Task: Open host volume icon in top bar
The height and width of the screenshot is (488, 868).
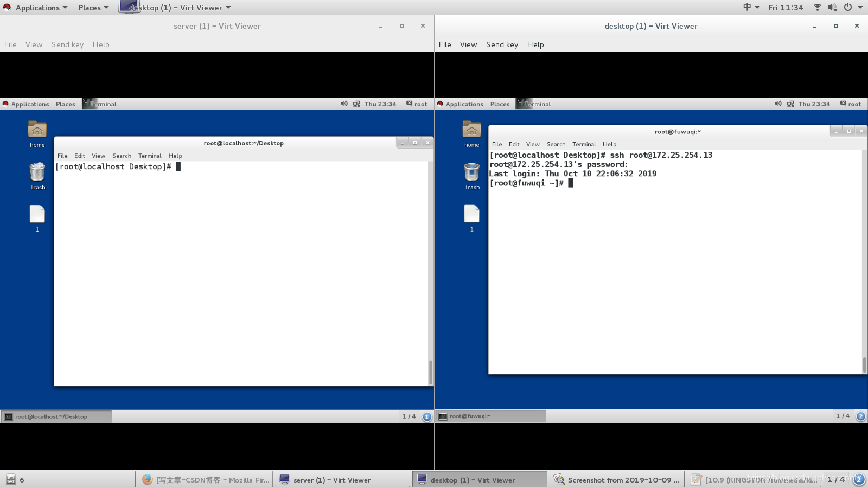Action: click(833, 7)
